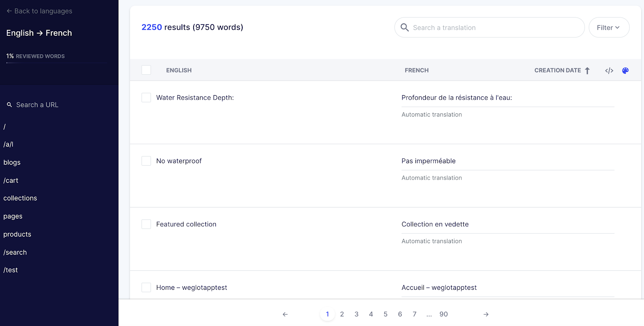Select the Featured collection row checkbox
This screenshot has height=326, width=644.
(146, 224)
